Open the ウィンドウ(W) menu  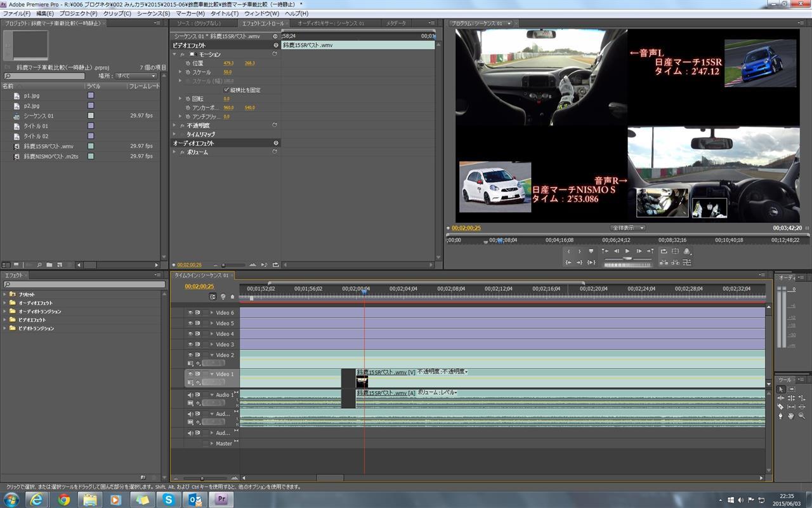[x=261, y=13]
